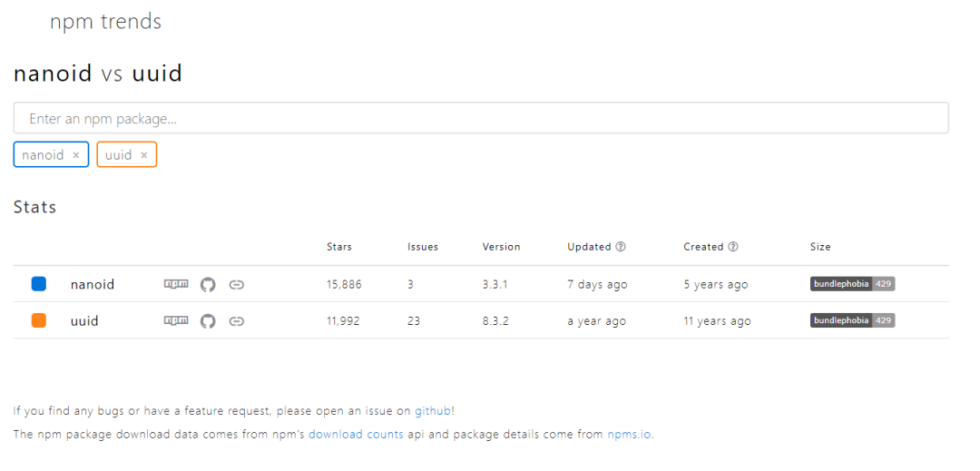Open nanoid's bundlephobia size badge
This screenshot has height=471, width=980.
(852, 284)
